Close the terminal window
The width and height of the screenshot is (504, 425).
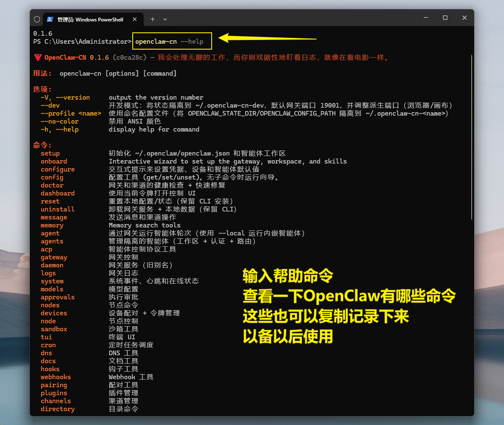(x=464, y=18)
